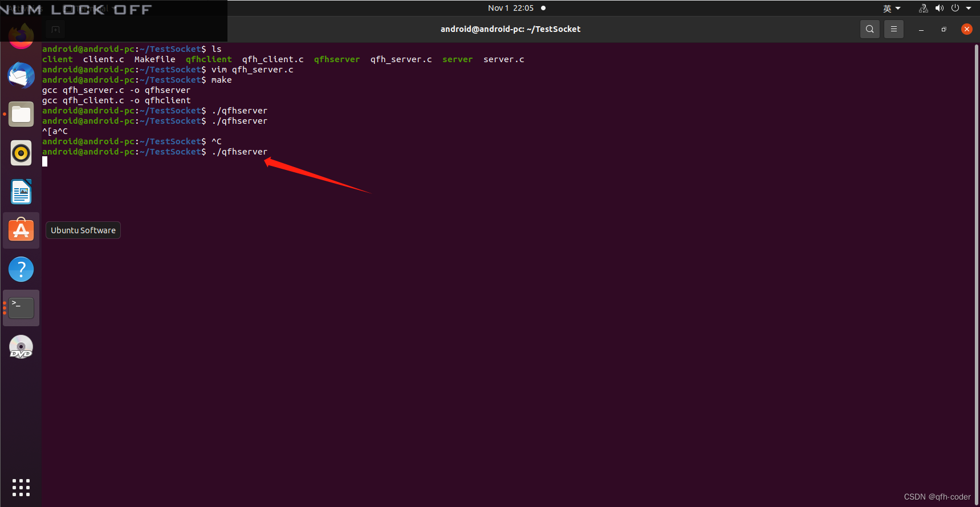
Task: Open the Help icon in the dock
Action: (x=21, y=269)
